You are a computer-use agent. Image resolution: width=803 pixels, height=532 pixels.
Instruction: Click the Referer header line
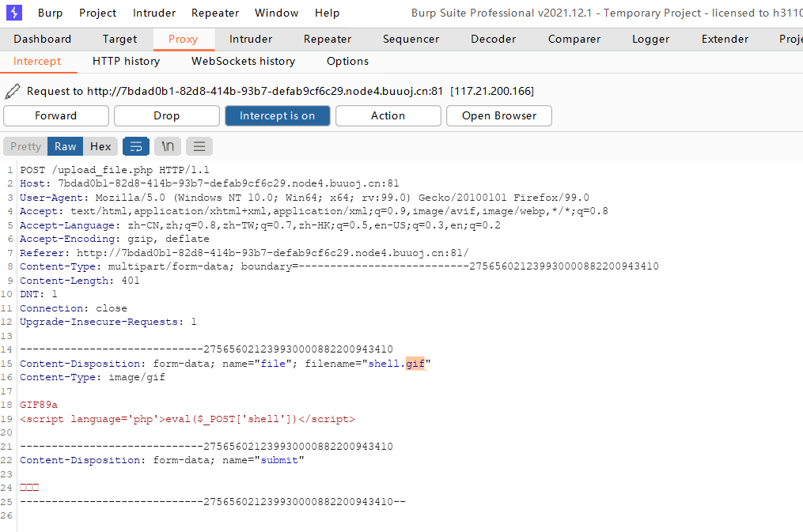coord(244,253)
